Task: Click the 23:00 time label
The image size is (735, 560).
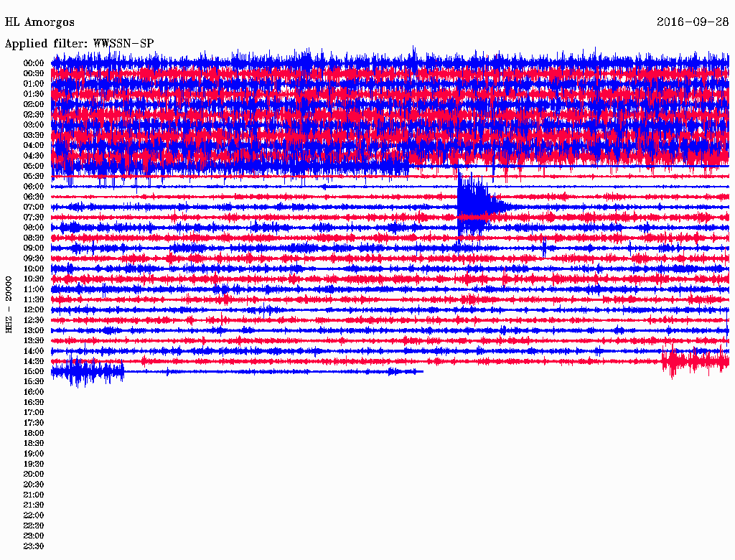Action: click(34, 536)
